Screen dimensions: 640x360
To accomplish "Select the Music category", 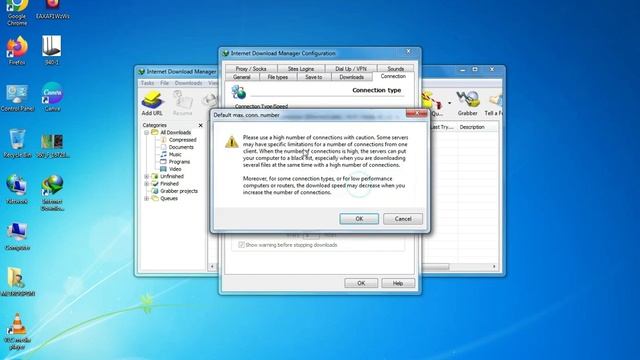I will [175, 154].
